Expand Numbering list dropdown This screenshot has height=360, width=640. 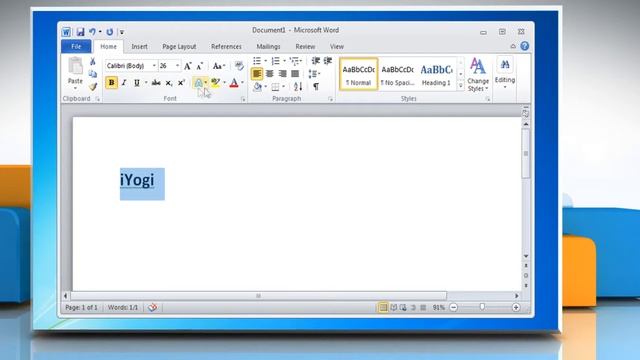pos(284,61)
